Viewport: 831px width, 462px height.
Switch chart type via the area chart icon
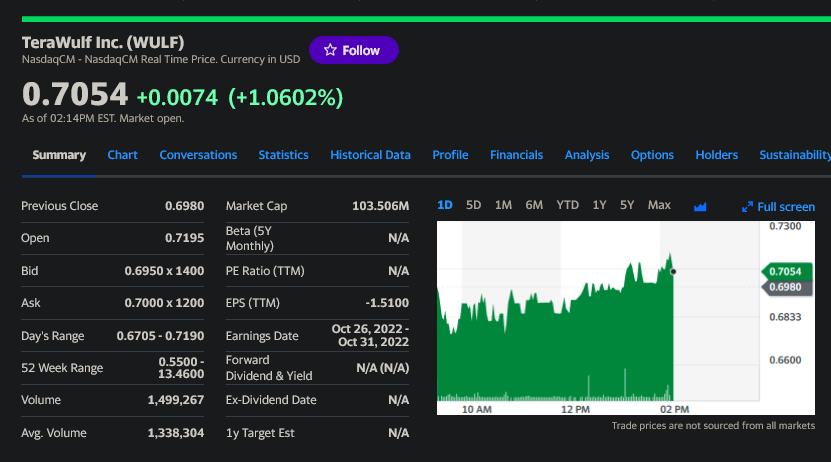coord(700,206)
